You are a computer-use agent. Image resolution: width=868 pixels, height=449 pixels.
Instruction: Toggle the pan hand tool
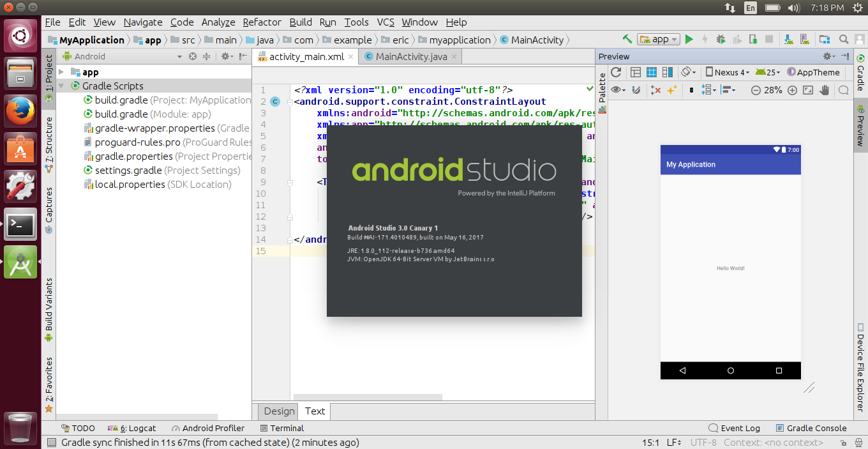point(825,90)
